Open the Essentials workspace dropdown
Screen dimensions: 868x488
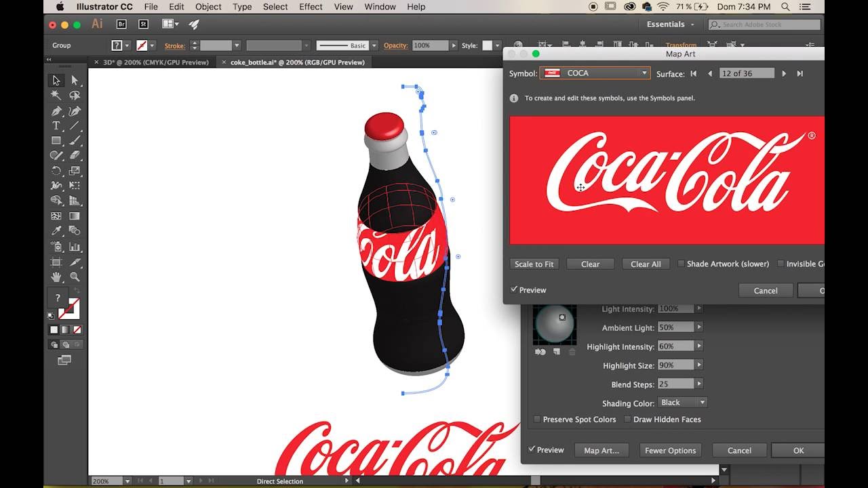(x=671, y=24)
